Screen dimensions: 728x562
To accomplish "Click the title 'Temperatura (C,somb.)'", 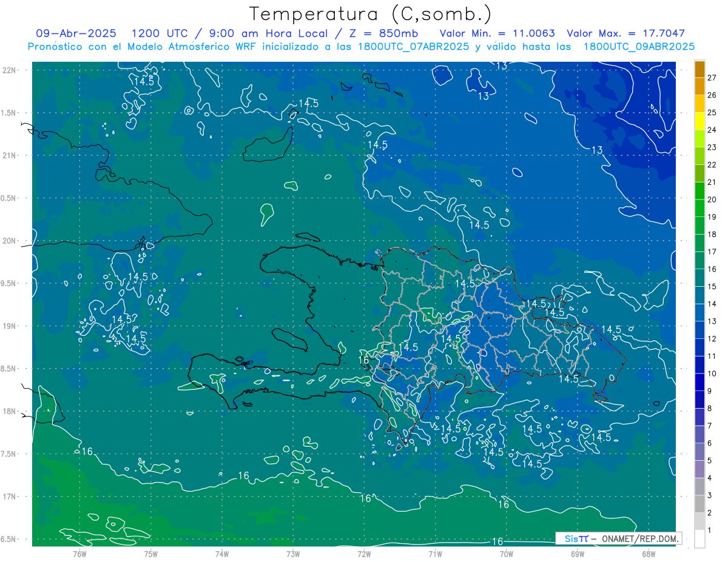I will coord(371,14).
